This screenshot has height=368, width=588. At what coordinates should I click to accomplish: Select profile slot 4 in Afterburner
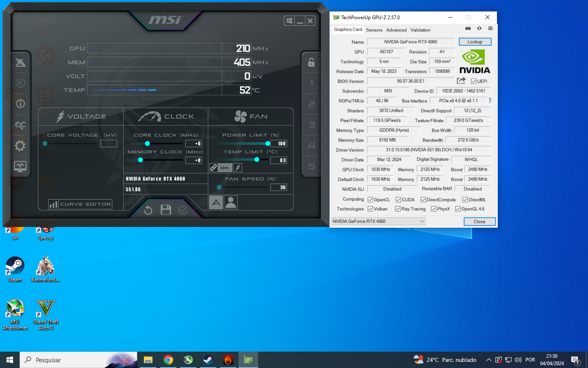pos(312,146)
